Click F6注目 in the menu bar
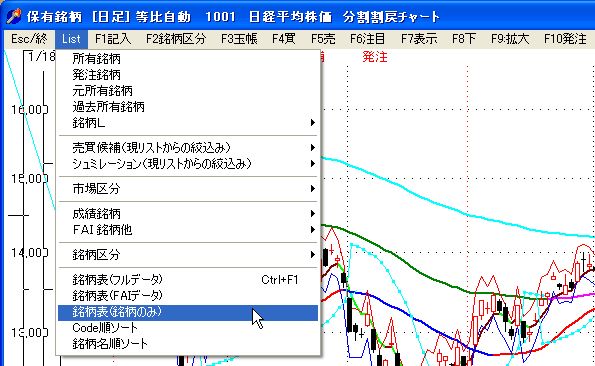595x366 pixels. pyautogui.click(x=368, y=39)
